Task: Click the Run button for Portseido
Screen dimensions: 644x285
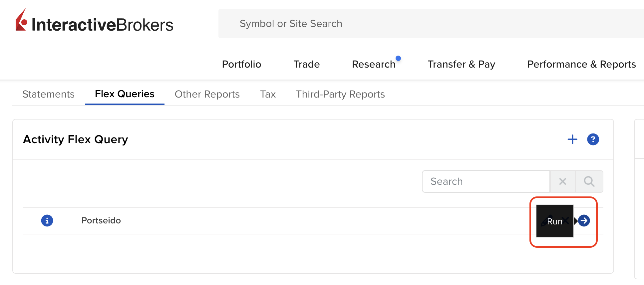Action: [554, 221]
